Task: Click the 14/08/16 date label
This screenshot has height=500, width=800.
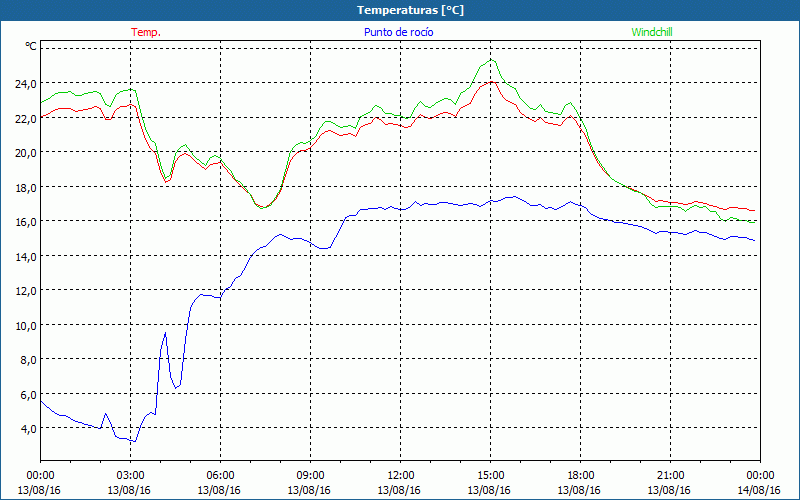Action: coord(759,490)
